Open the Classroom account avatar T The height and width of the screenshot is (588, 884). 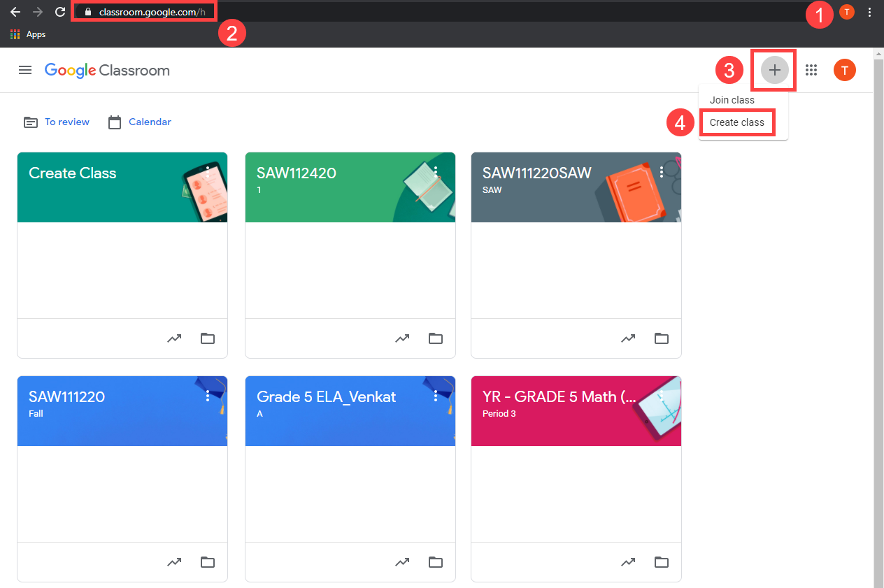pyautogui.click(x=845, y=70)
